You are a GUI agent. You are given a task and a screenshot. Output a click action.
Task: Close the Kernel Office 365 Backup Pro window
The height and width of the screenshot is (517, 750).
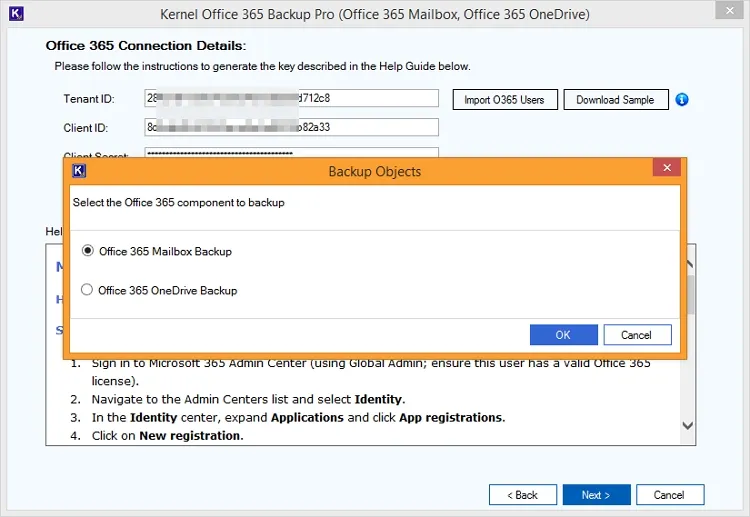pos(729,10)
